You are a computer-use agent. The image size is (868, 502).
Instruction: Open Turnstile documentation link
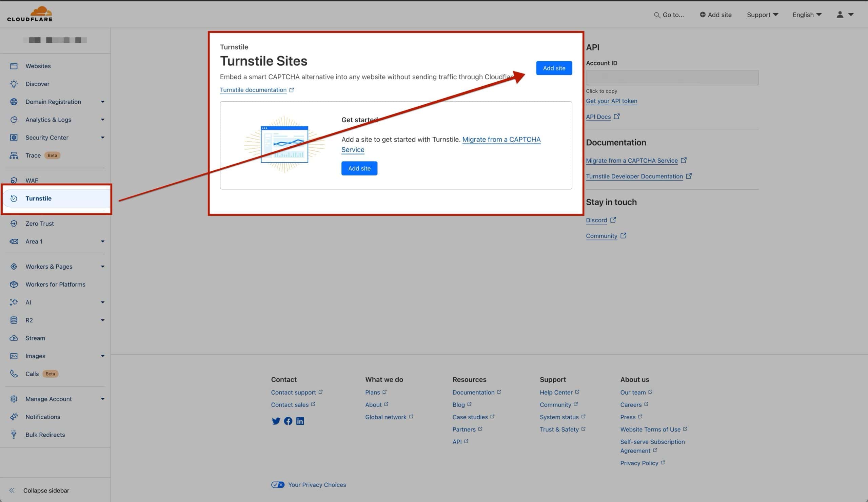tap(257, 90)
